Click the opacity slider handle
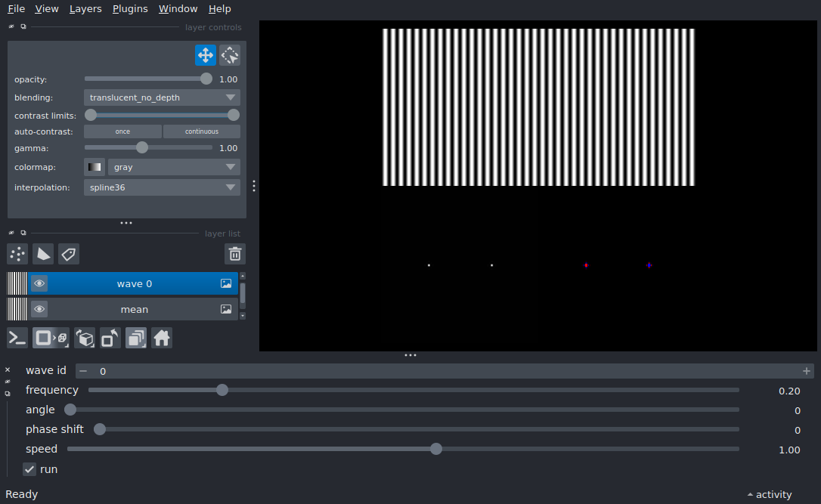Image resolution: width=821 pixels, height=504 pixels. tap(206, 79)
